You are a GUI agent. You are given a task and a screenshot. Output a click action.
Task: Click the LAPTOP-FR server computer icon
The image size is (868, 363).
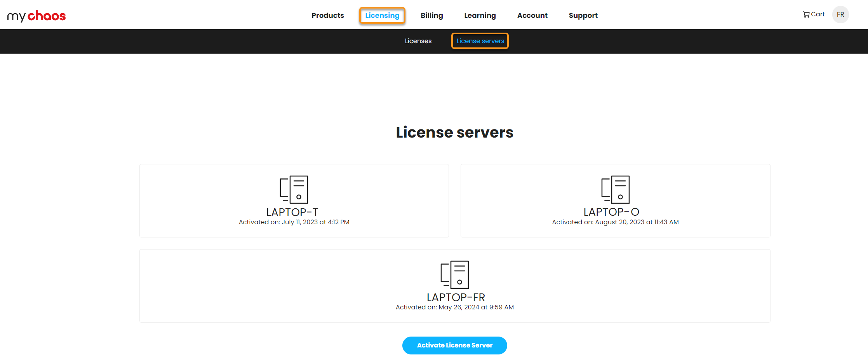pos(454,274)
